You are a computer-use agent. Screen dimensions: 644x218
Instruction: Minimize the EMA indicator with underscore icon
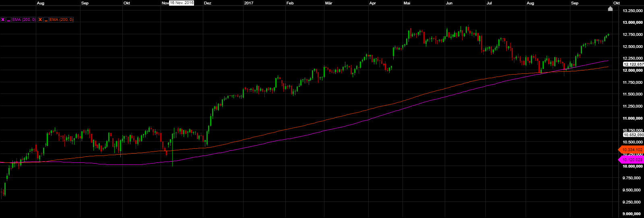(x=46, y=20)
